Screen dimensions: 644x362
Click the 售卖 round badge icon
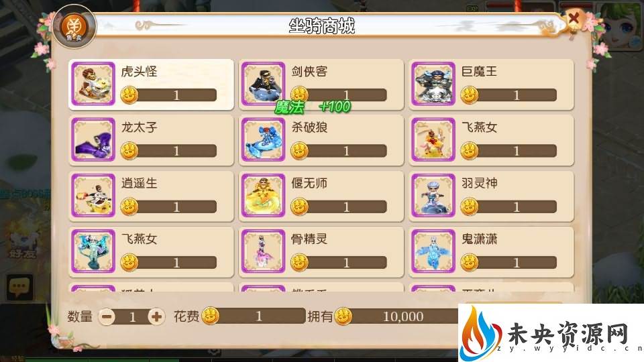pos(74,27)
